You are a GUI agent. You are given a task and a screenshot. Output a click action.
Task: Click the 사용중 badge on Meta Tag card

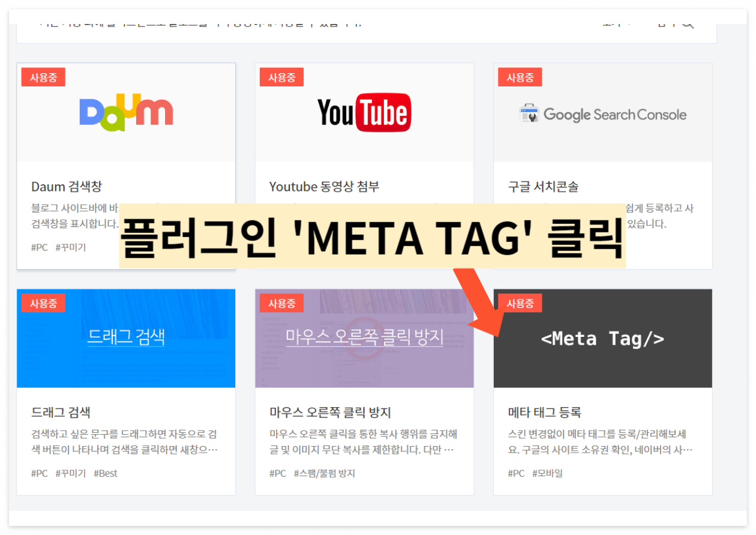520,303
